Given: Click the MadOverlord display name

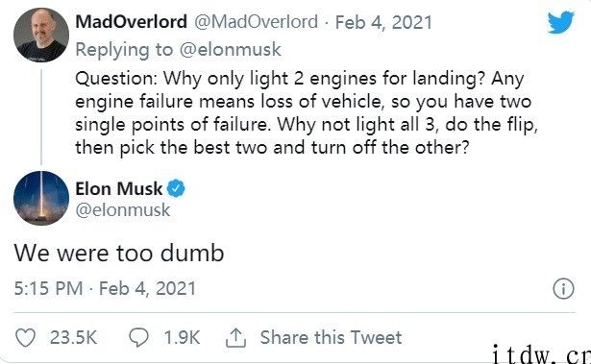Looking at the screenshot, I should (131, 21).
